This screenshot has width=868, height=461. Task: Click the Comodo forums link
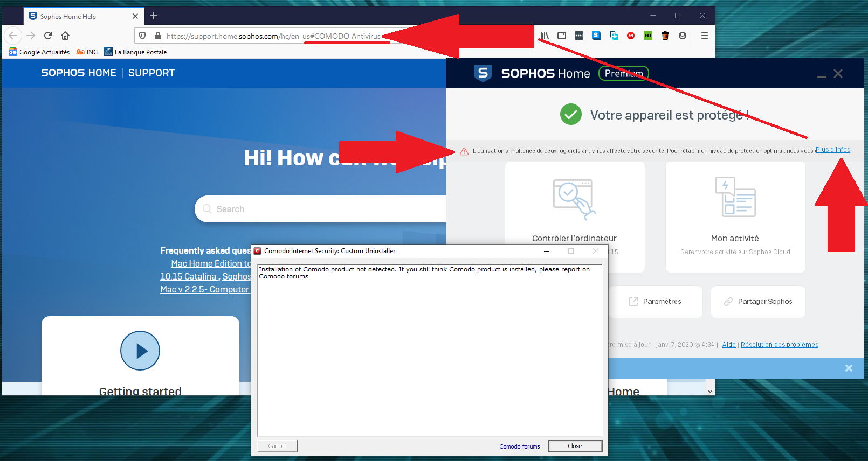[x=519, y=446]
